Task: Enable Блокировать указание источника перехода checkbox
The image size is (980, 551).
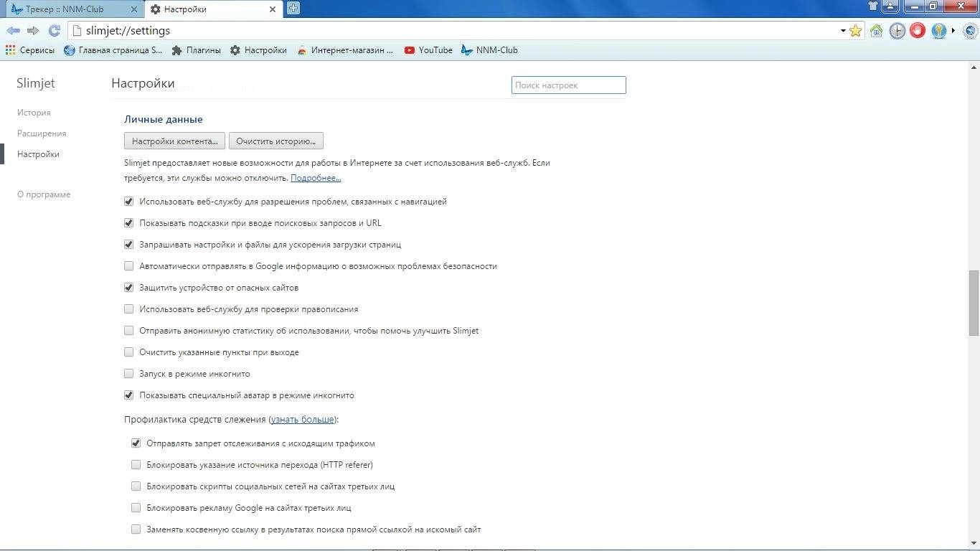Action: click(136, 465)
